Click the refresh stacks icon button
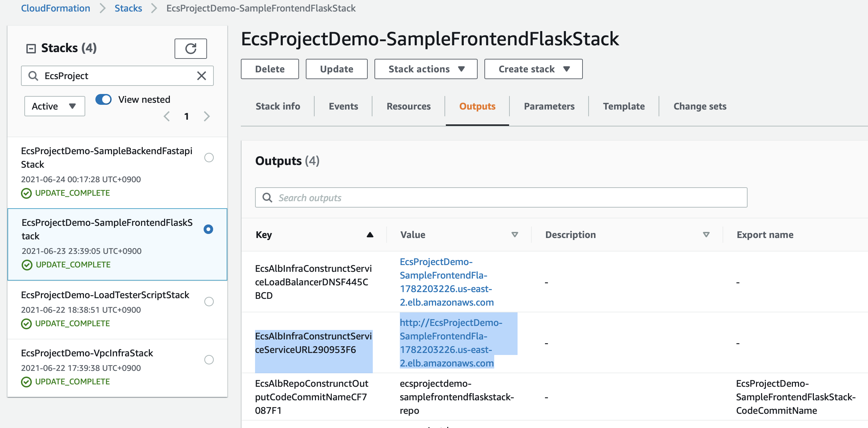 click(190, 49)
